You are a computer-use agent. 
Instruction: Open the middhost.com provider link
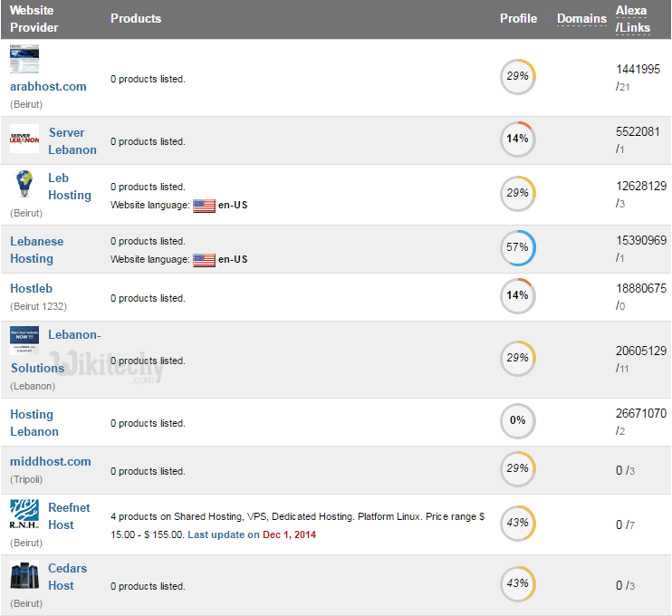coord(51,461)
